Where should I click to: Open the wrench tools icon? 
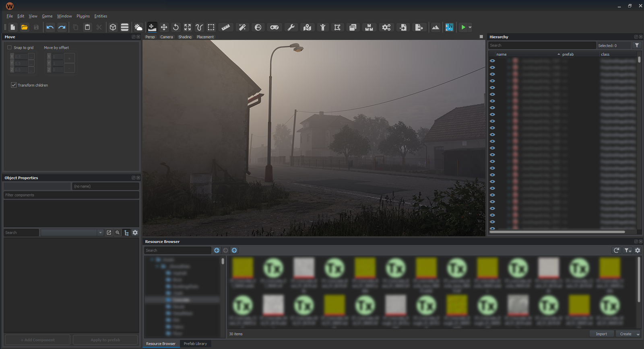coord(291,27)
